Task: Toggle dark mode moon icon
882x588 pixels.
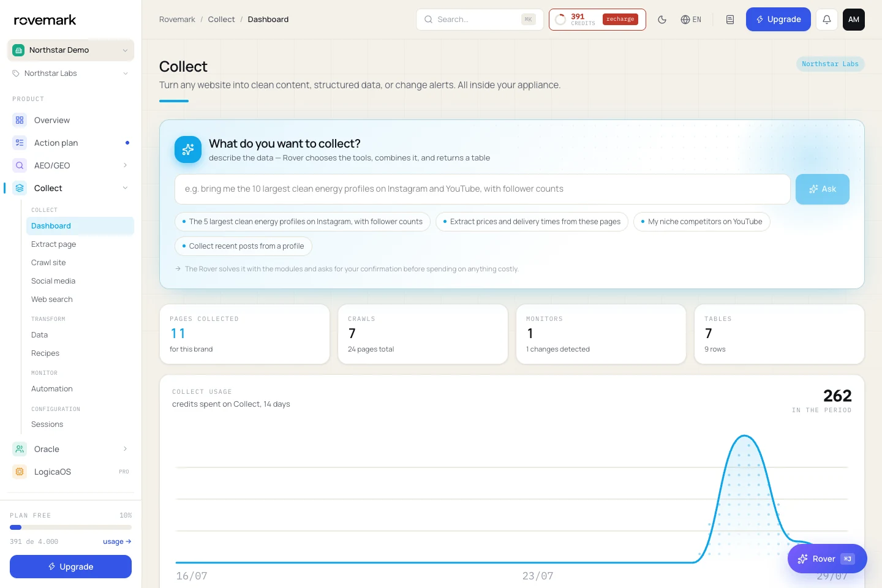Action: pos(662,20)
